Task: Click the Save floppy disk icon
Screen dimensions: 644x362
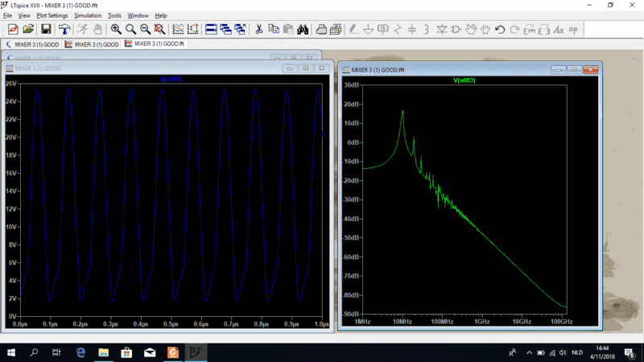Action: coord(46,30)
